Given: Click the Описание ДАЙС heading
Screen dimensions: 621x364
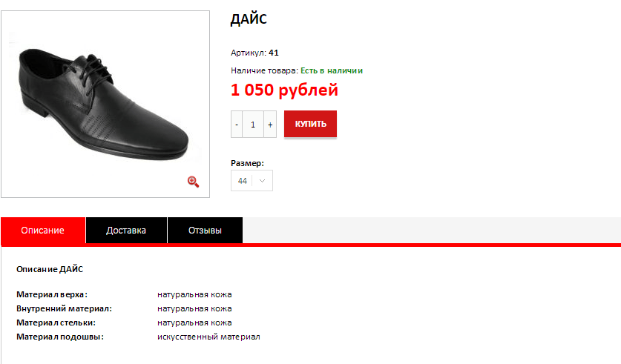Looking at the screenshot, I should 50,269.
